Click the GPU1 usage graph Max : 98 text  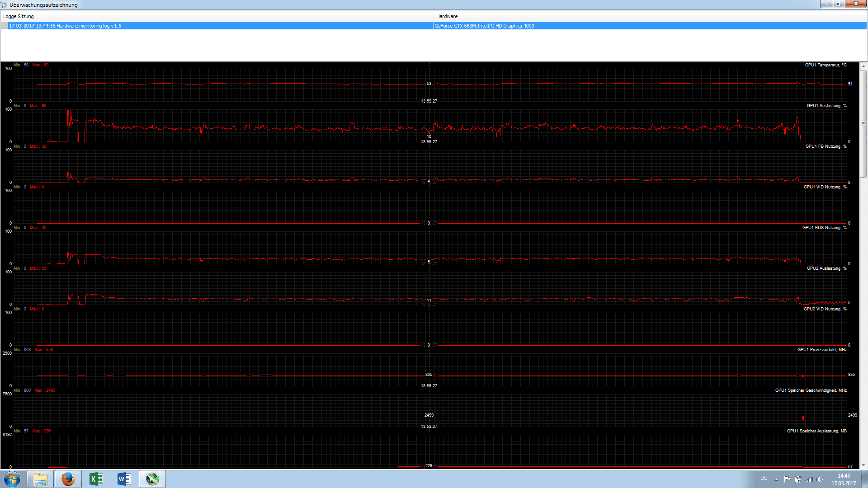tap(38, 106)
